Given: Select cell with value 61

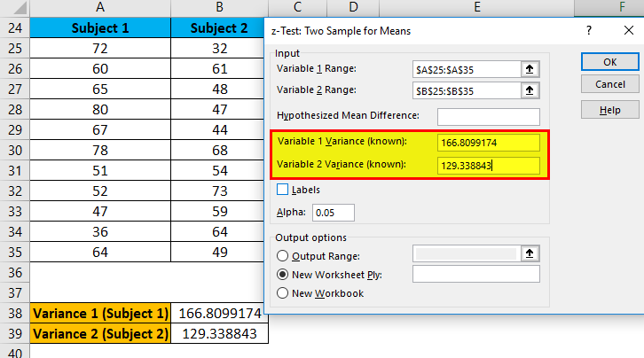Looking at the screenshot, I should 217,68.
